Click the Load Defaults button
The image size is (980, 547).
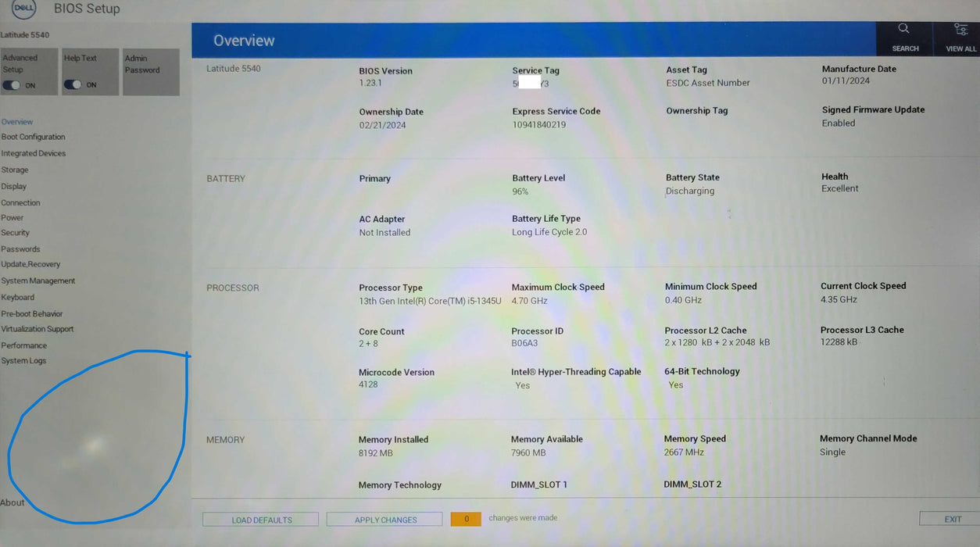pyautogui.click(x=261, y=520)
